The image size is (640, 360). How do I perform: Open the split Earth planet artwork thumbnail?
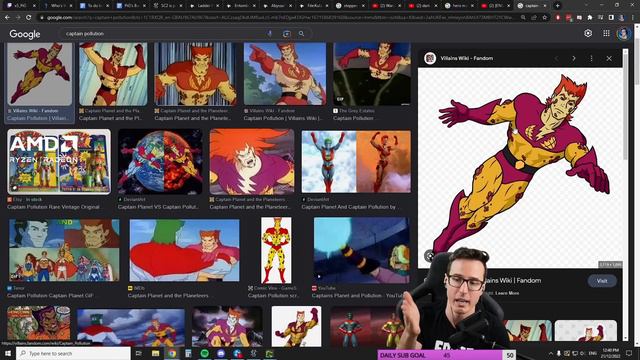click(160, 162)
